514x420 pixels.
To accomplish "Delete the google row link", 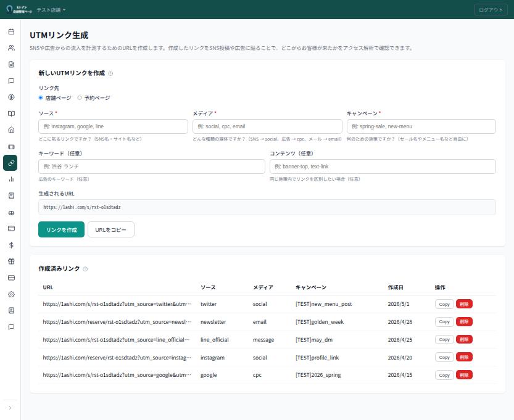I will tap(464, 375).
